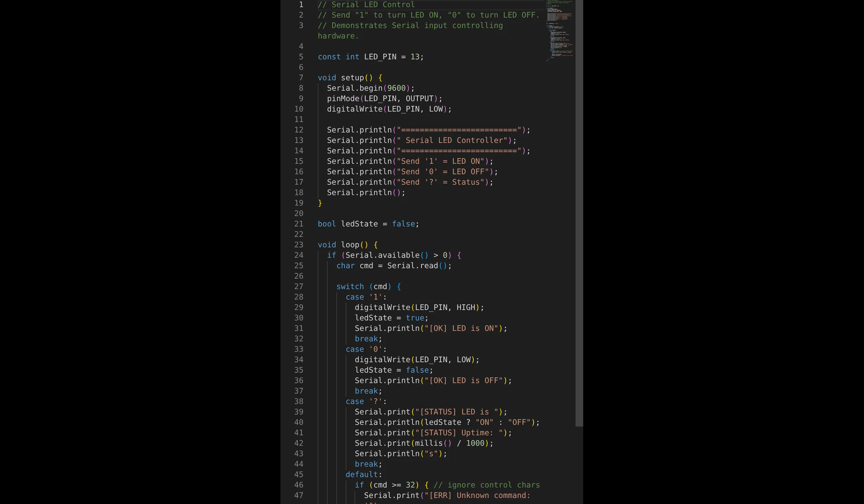Click the 'break;' on line 44

(x=368, y=464)
